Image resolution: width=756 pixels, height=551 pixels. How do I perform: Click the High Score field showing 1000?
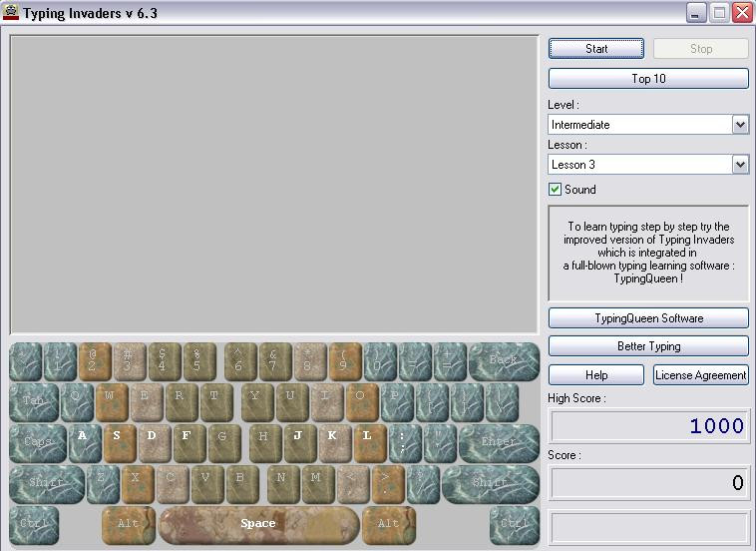click(x=649, y=426)
